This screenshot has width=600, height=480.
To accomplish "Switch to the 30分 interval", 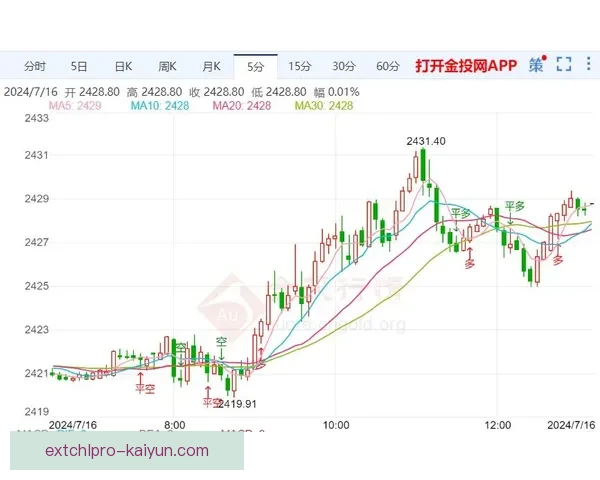I will point(344,66).
